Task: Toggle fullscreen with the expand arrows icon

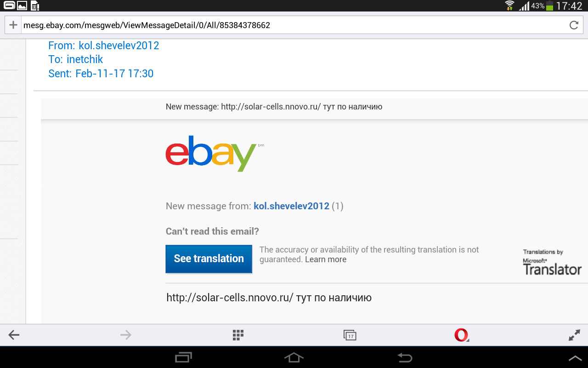Action: tap(574, 335)
